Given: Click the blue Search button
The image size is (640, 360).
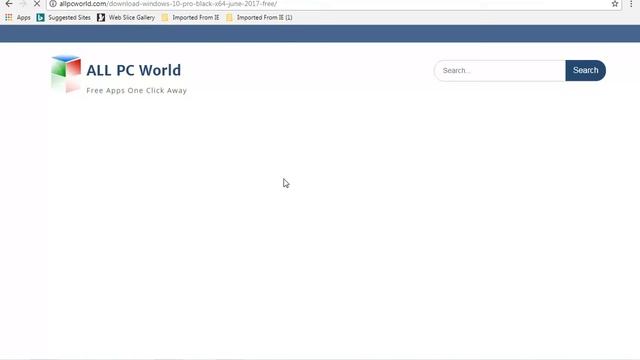Looking at the screenshot, I should 585,71.
